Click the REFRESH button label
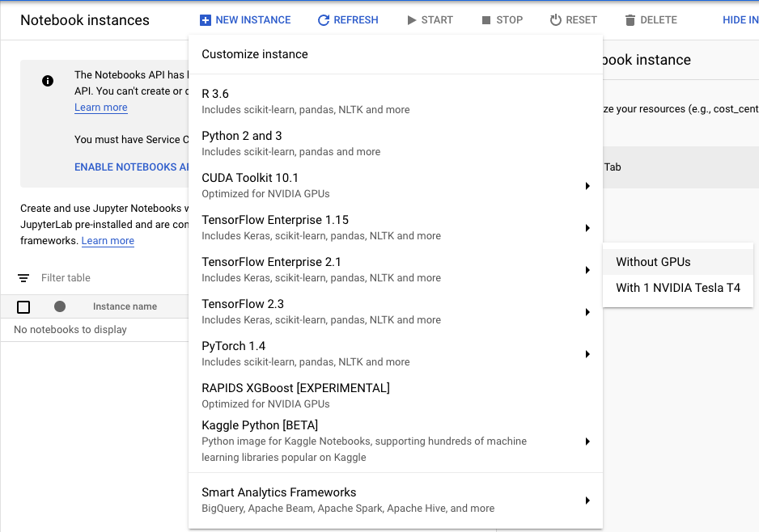The height and width of the screenshot is (532, 759). pos(356,20)
